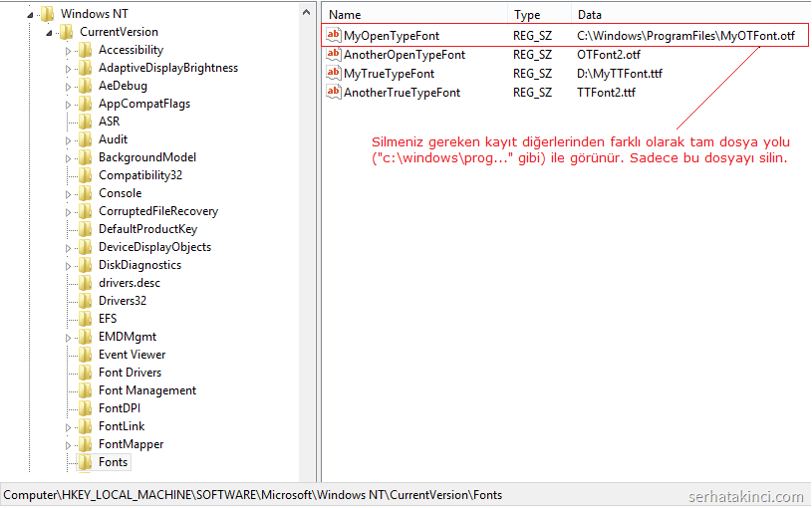This screenshot has width=812, height=508.
Task: Expand the Console key
Action: point(68,194)
